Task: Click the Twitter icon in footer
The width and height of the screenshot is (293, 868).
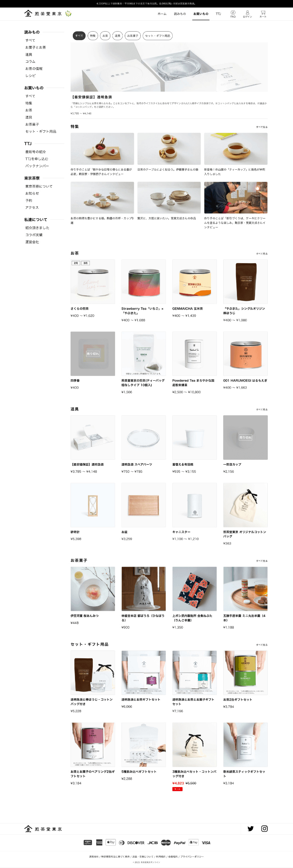Action: click(x=251, y=828)
